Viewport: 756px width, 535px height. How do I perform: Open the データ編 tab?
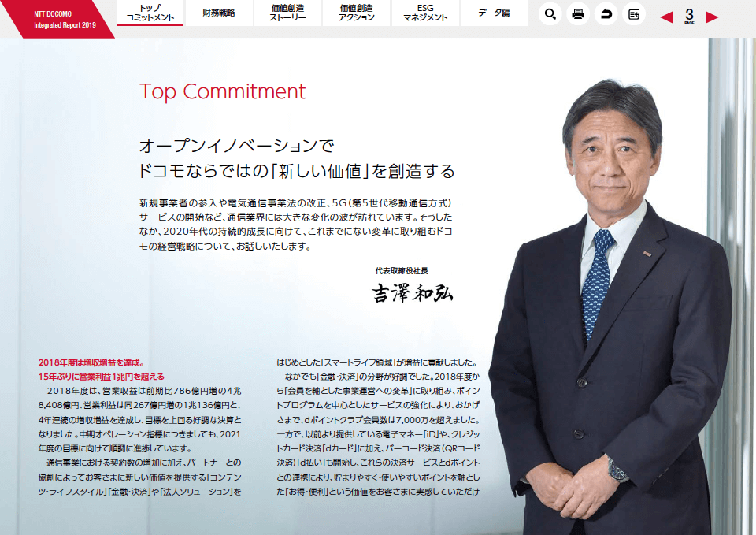tap(494, 13)
